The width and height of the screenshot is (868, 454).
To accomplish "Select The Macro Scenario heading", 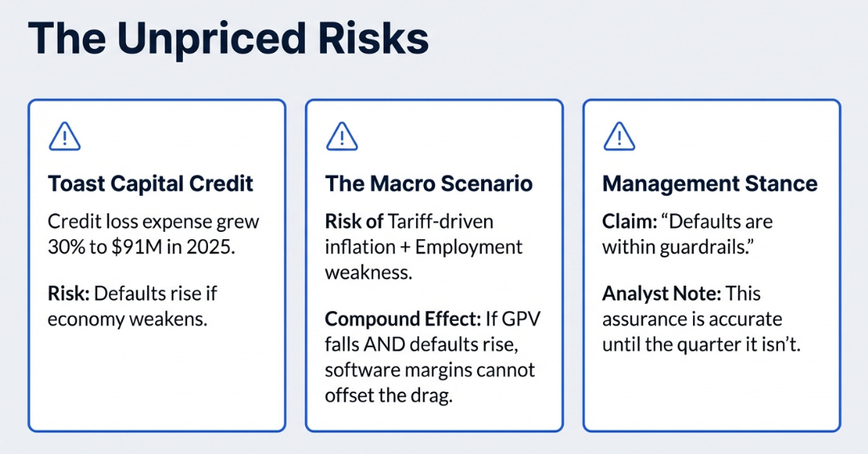I will pos(429,184).
